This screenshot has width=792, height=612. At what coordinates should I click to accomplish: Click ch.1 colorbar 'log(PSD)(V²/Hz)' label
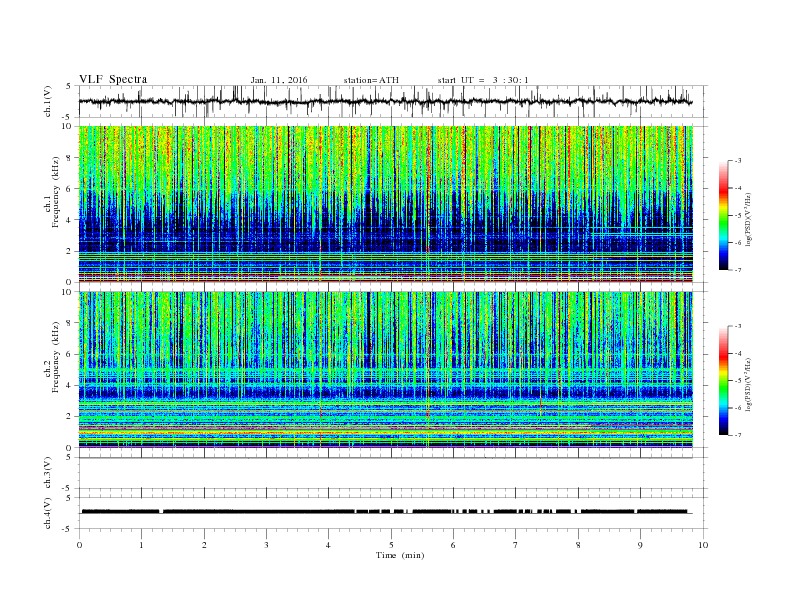748,220
